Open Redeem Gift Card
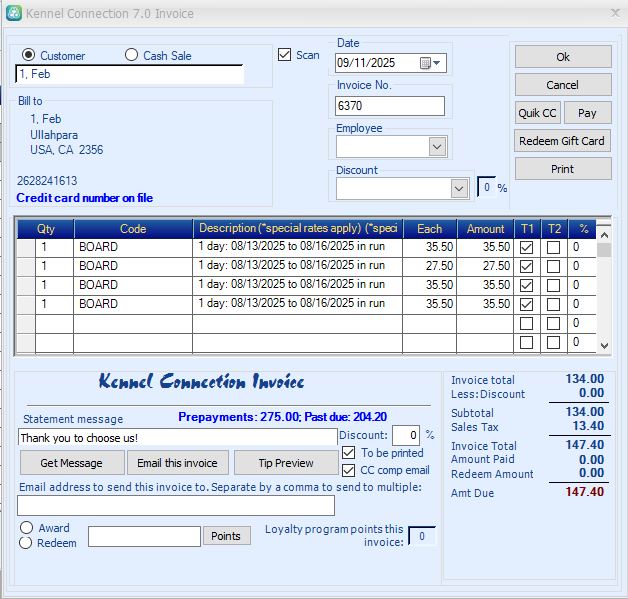This screenshot has height=599, width=628. pyautogui.click(x=562, y=141)
